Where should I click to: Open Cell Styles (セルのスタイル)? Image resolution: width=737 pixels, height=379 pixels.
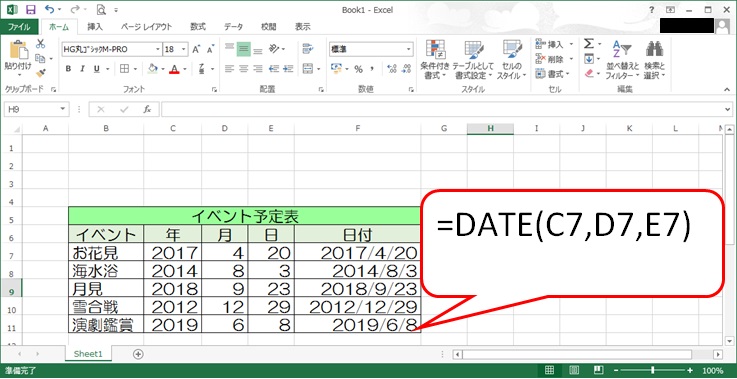(511, 60)
